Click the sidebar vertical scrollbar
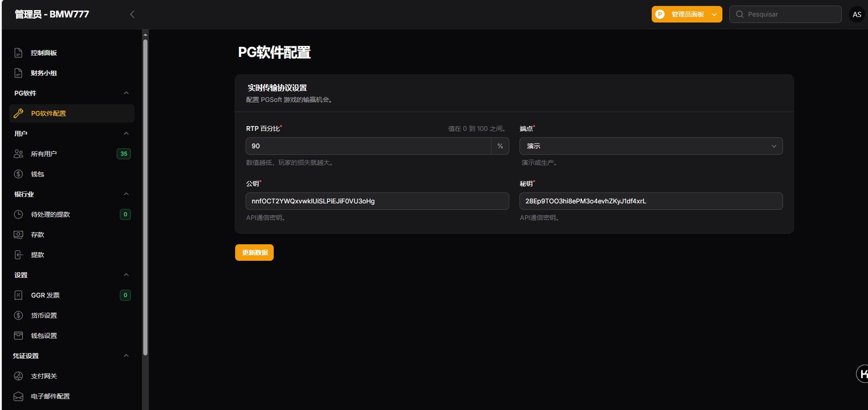This screenshot has width=868, height=410. (145, 197)
